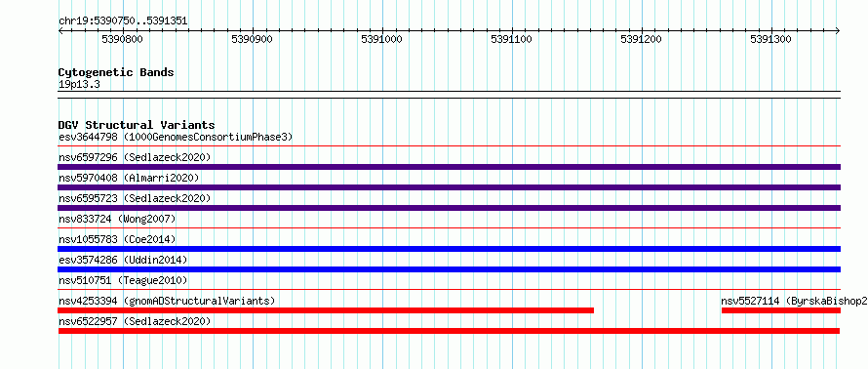
Task: Click the blue bar of esv3574286
Action: [450, 269]
